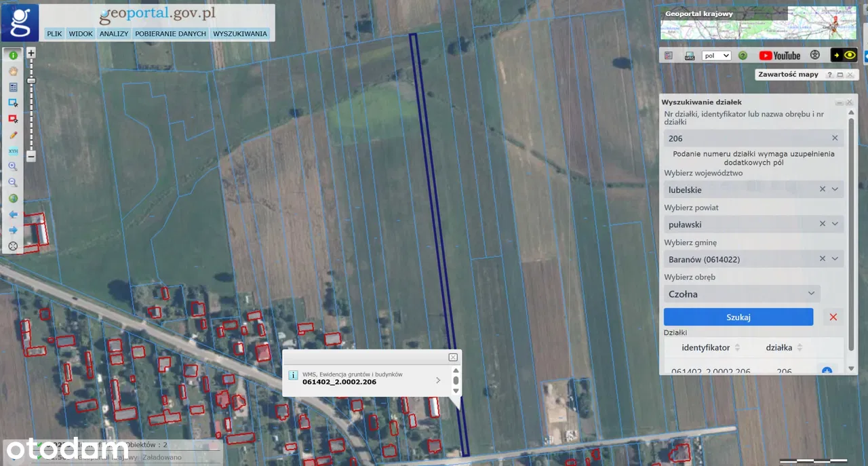The image size is (868, 466).
Task: Pick the pencil drawing tool
Action: [x=13, y=135]
